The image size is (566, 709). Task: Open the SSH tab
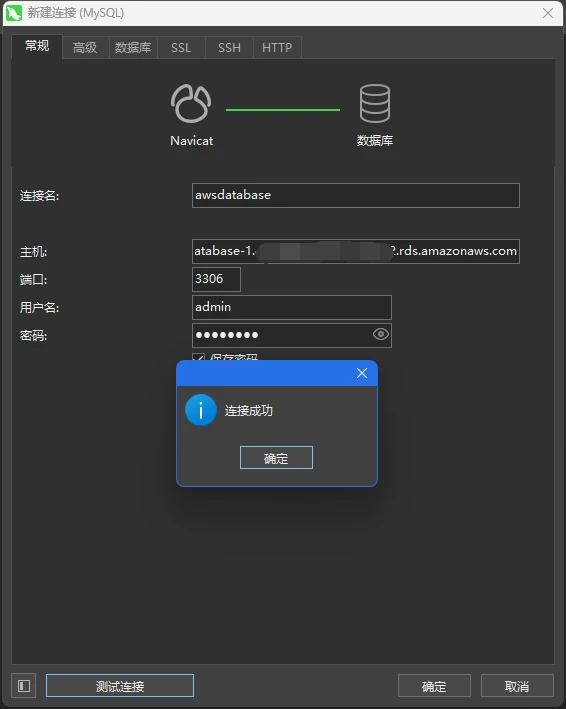pos(229,47)
